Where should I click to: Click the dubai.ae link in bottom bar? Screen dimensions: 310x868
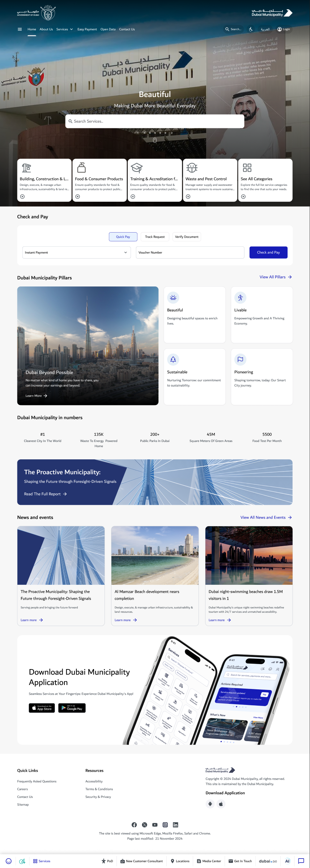coord(268,861)
